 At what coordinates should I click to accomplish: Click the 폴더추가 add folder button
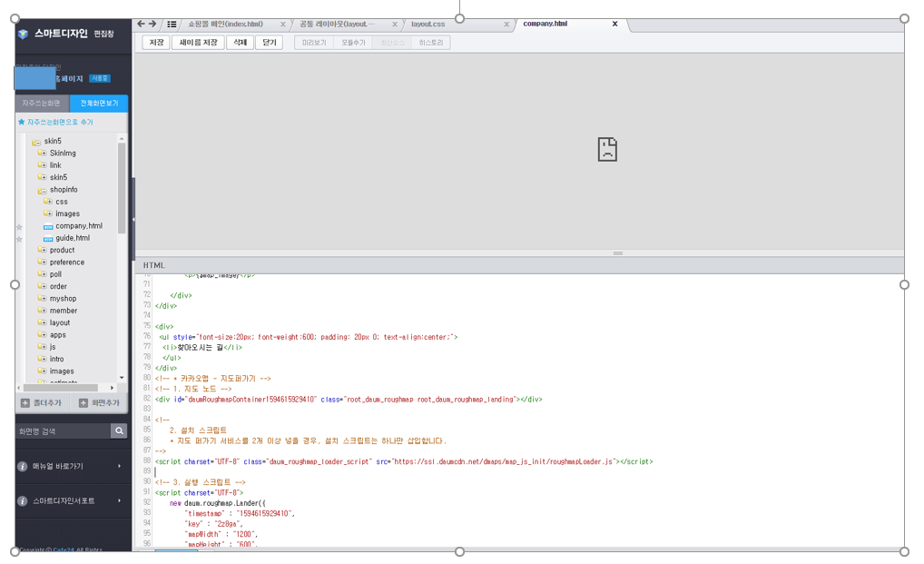pos(41,403)
